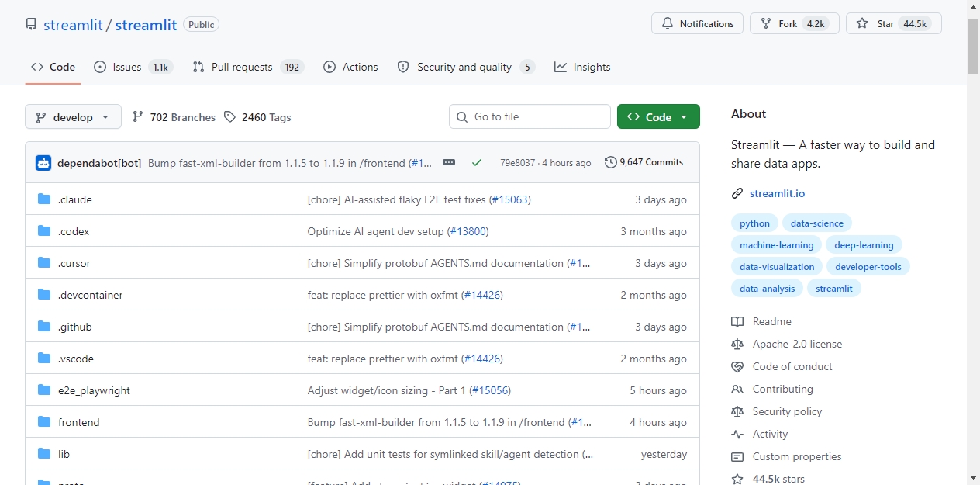Viewport: 980px width, 485px height.
Task: Open the .vscode folder icon
Action: [44, 359]
